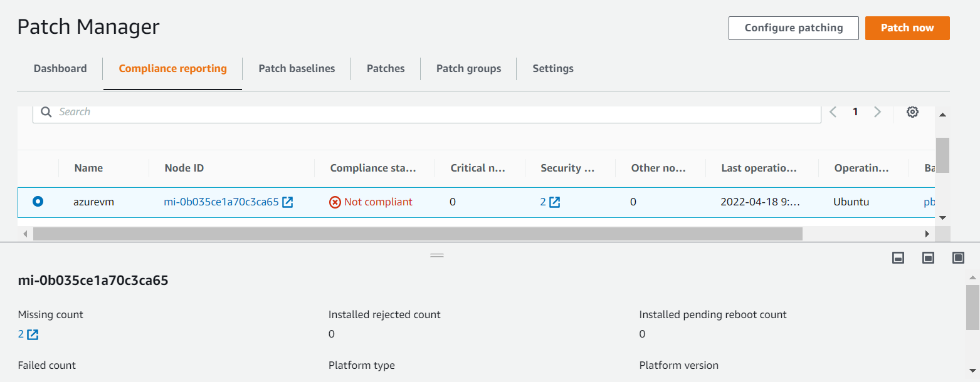Go to the Patch groups tab

click(x=468, y=68)
